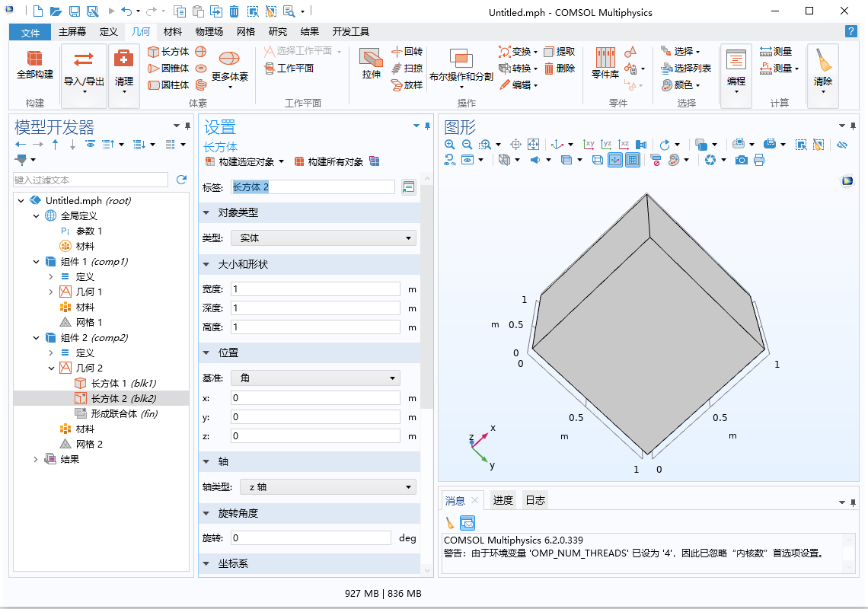Switch to the 日志 (Log) tab
The width and height of the screenshot is (868, 609).
(x=535, y=500)
